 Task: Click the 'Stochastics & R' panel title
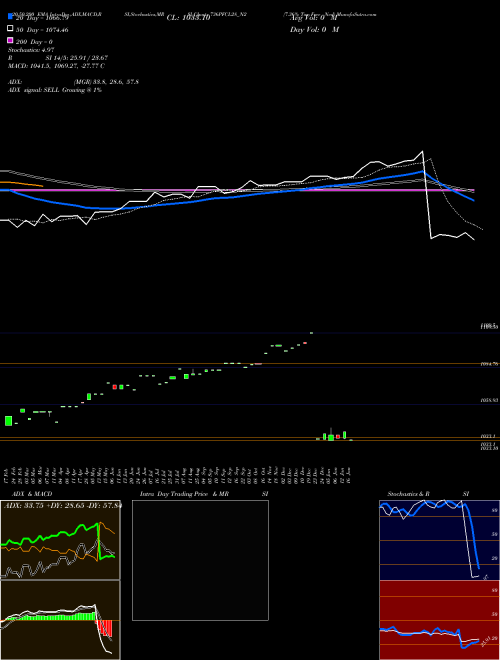click(409, 494)
